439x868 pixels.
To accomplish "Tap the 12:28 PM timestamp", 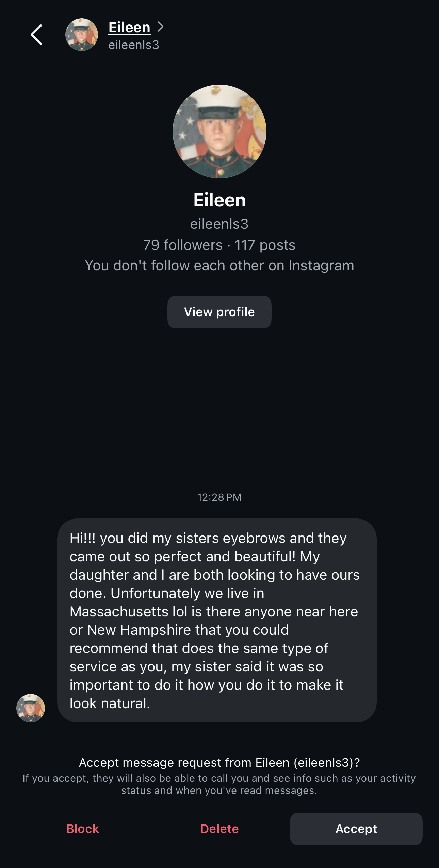I will coord(219,497).
